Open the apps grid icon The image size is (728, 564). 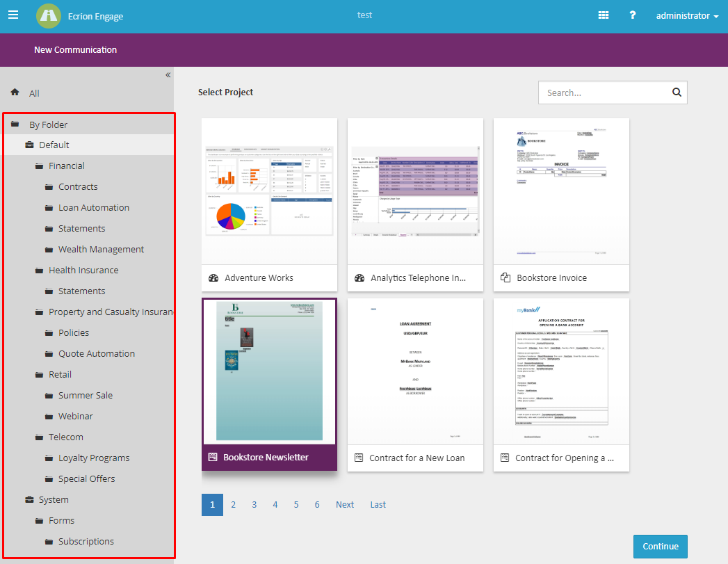pyautogui.click(x=604, y=15)
